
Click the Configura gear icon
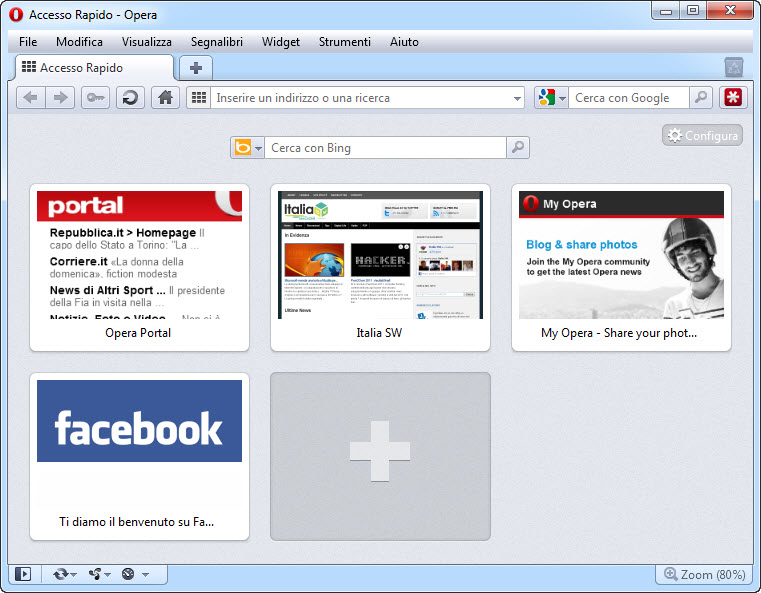click(x=675, y=135)
